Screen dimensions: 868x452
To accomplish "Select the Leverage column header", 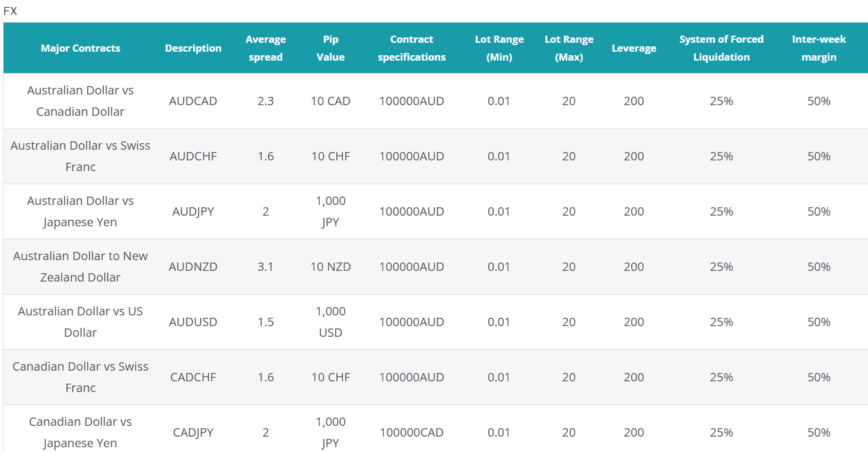I will 634,48.
